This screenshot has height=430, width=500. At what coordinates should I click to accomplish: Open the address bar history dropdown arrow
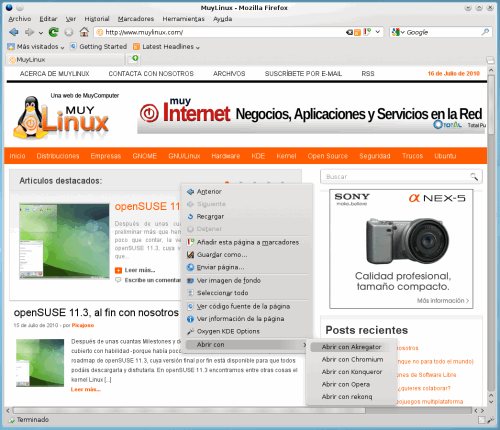[378, 32]
